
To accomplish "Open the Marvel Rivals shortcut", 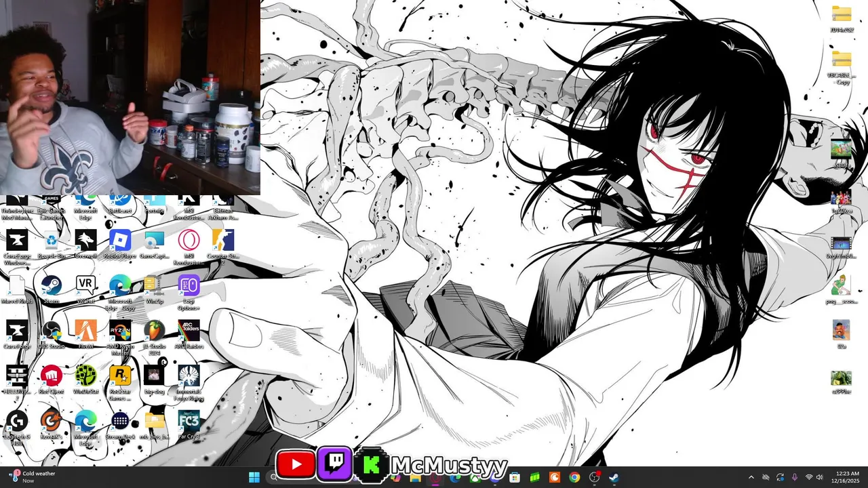I will tap(17, 290).
